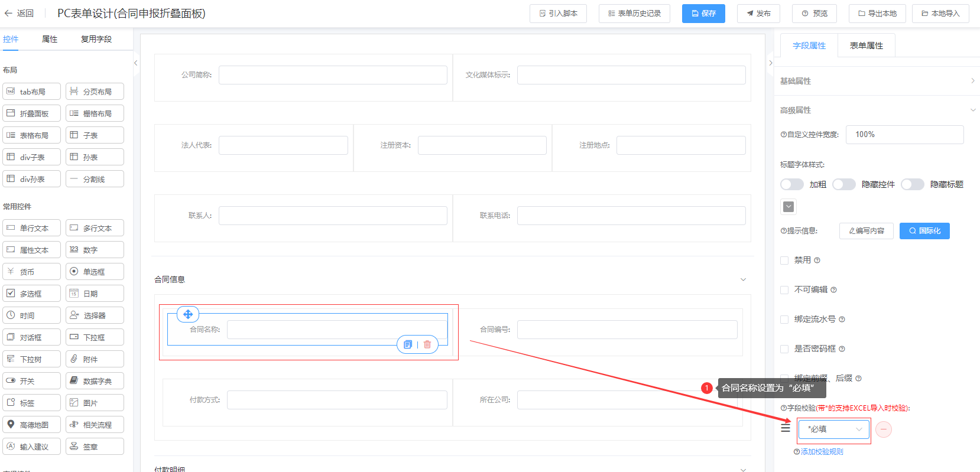
Task: Switch to the 属性 tab
Action: coord(50,39)
